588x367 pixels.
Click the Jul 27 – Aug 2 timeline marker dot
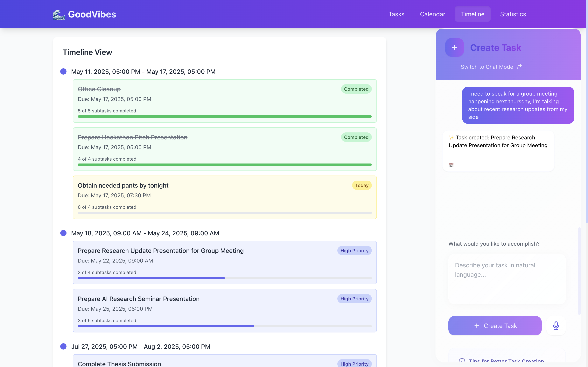pyautogui.click(x=63, y=346)
